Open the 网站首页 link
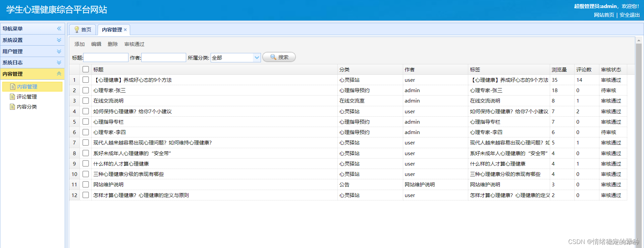This screenshot has height=248, width=644. (x=604, y=15)
